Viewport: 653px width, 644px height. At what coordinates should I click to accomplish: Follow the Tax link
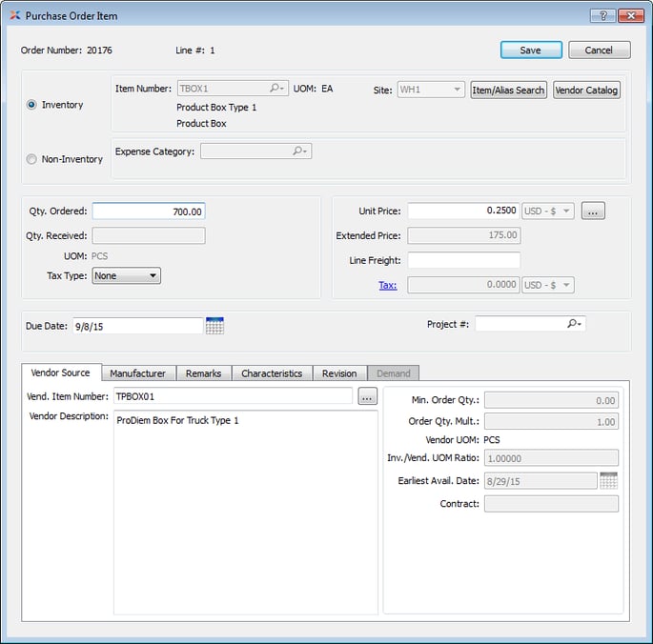[x=388, y=285]
